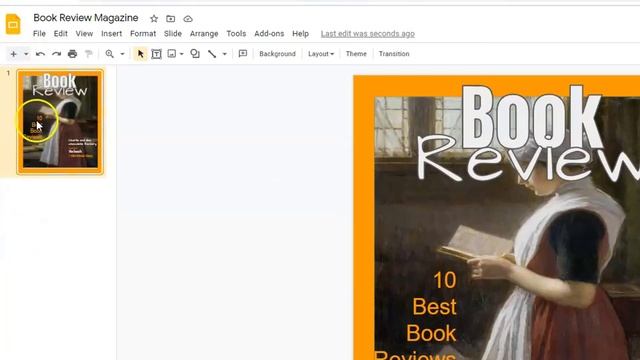
Task: Open the Layout dropdown
Action: tap(321, 54)
